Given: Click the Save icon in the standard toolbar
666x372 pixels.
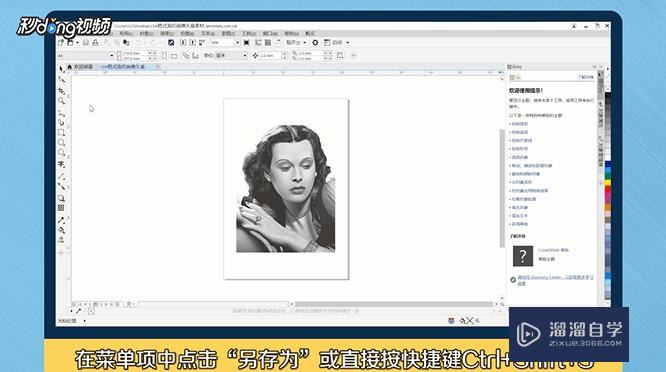Looking at the screenshot, I should (x=86, y=42).
